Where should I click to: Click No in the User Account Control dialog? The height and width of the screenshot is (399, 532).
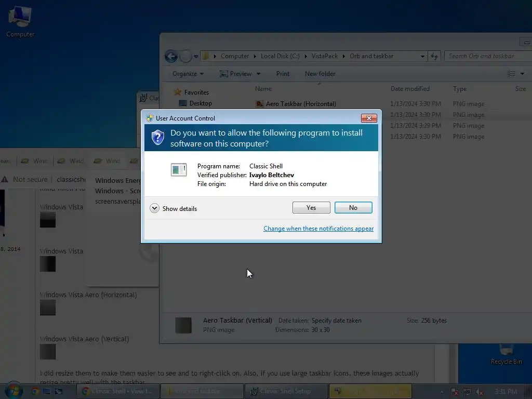[x=353, y=208]
